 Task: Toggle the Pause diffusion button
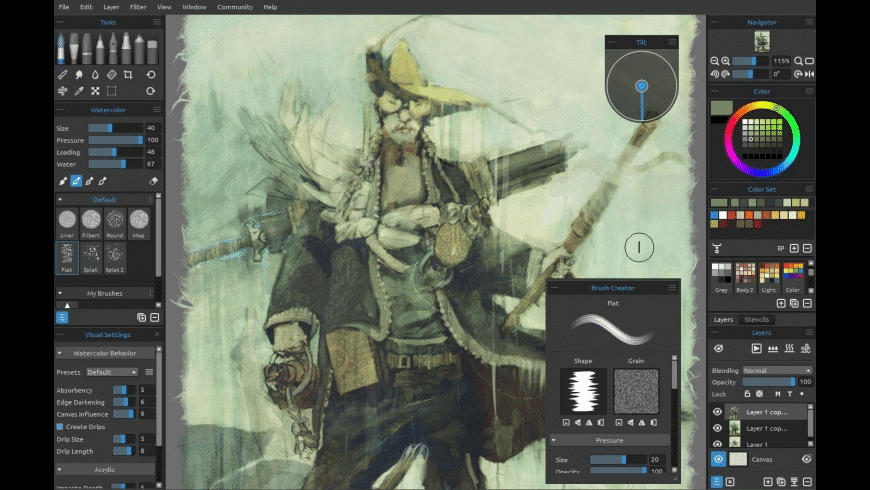pos(756,348)
